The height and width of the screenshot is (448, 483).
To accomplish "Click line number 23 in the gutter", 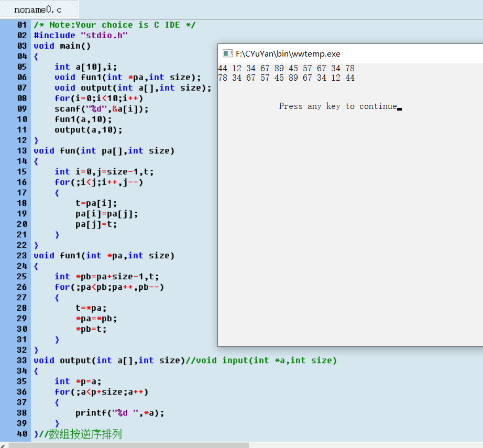I will point(22,255).
